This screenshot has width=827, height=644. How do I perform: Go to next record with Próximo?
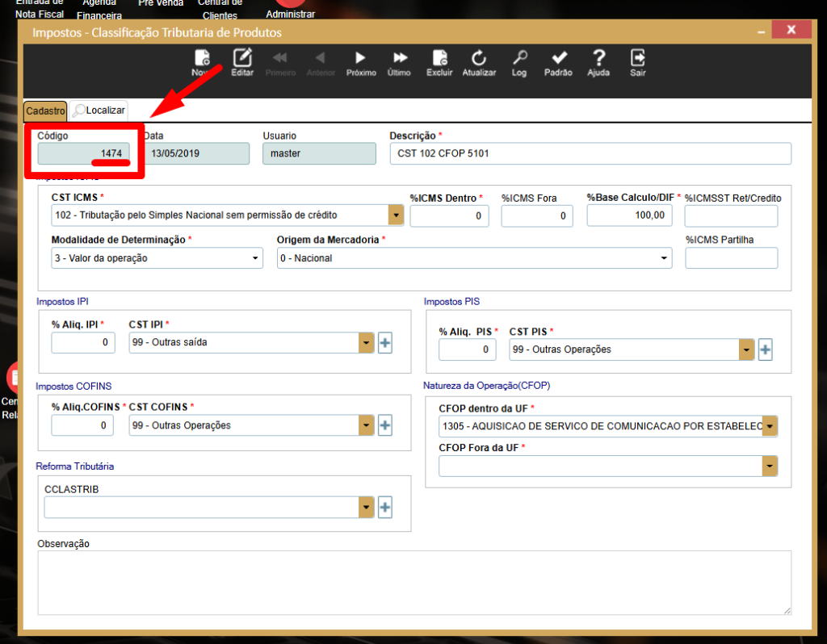click(x=361, y=62)
